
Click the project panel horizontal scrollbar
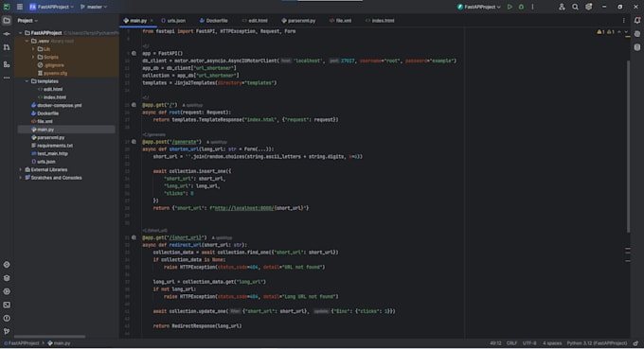click(49, 337)
